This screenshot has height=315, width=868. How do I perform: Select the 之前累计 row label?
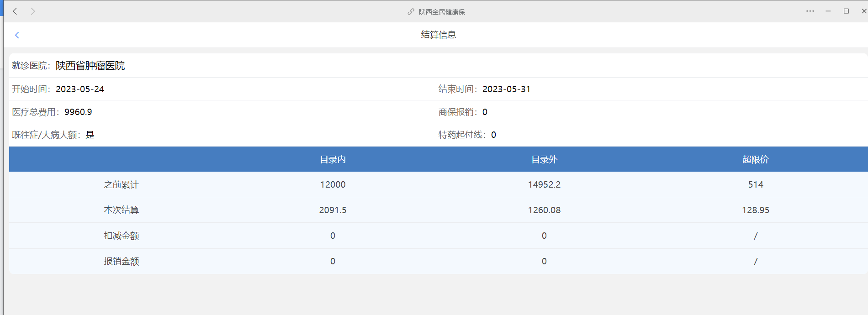pos(121,184)
